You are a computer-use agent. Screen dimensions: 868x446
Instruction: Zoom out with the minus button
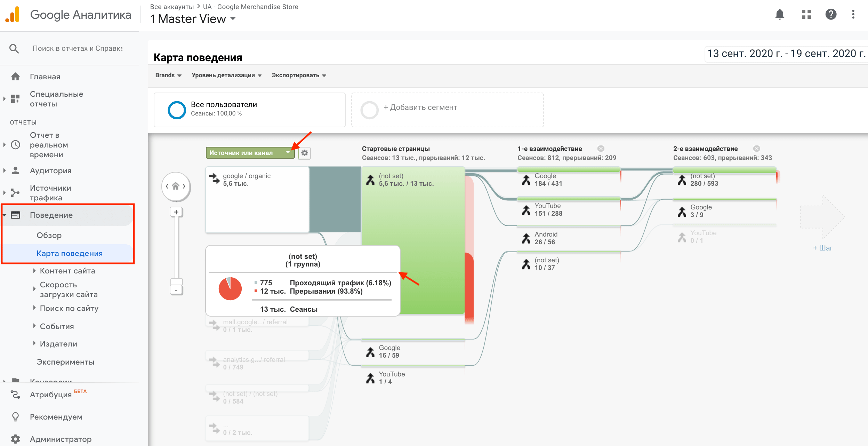point(176,290)
